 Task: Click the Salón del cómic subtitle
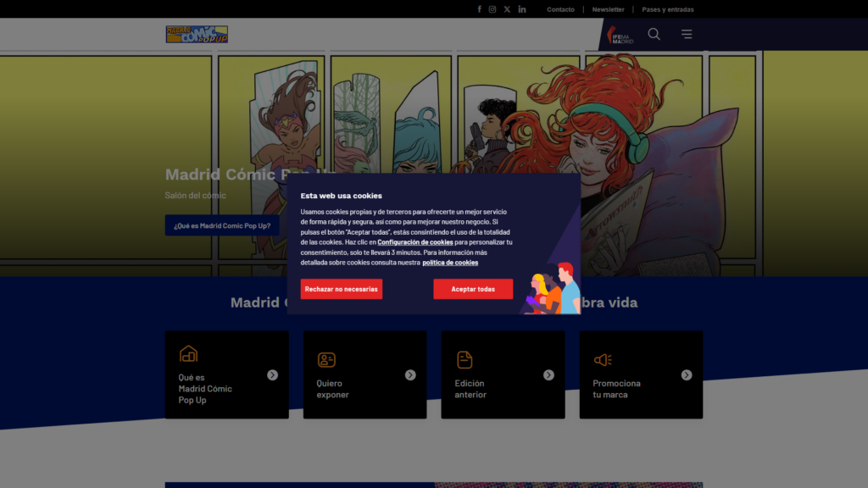(196, 196)
